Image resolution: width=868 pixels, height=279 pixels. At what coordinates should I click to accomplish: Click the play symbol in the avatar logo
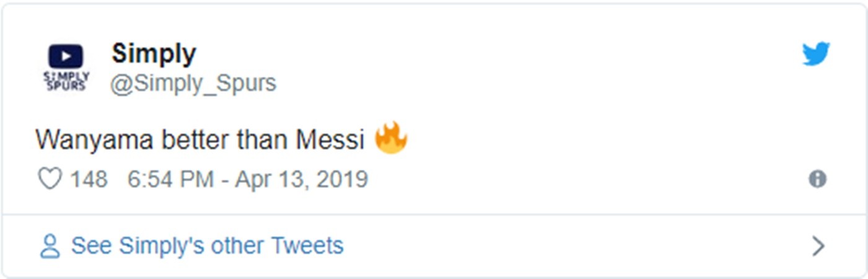(66, 56)
